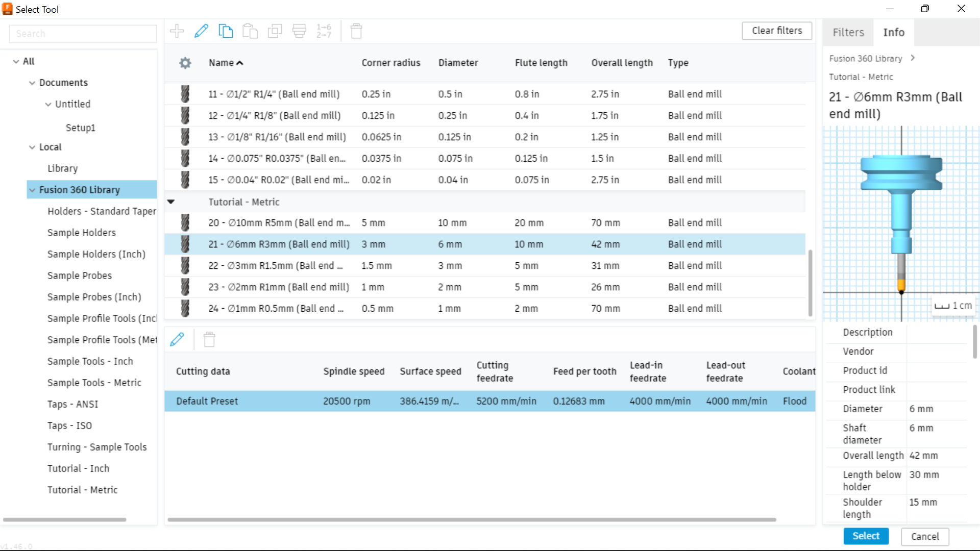Delete the tool with the trash icon
This screenshot has height=551, width=980.
coord(356,31)
